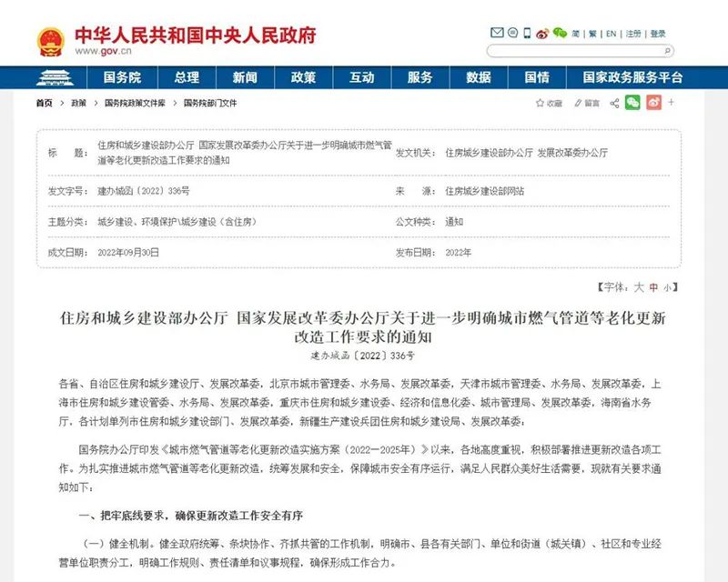Image resolution: width=728 pixels, height=582 pixels.
Task: Select 发布日期 value 2022年
Action: tap(459, 253)
